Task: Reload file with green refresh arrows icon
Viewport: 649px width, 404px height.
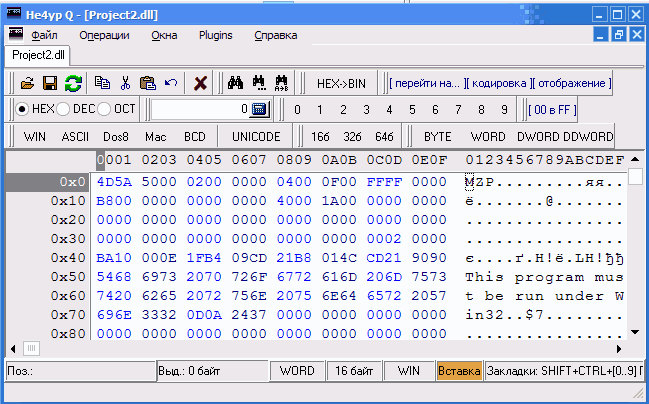Action: pyautogui.click(x=73, y=83)
